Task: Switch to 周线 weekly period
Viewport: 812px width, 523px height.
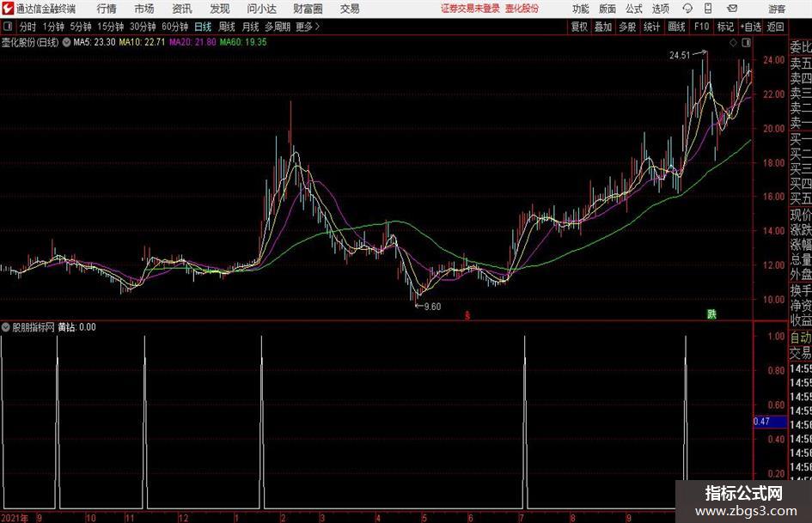Action: pyautogui.click(x=226, y=27)
